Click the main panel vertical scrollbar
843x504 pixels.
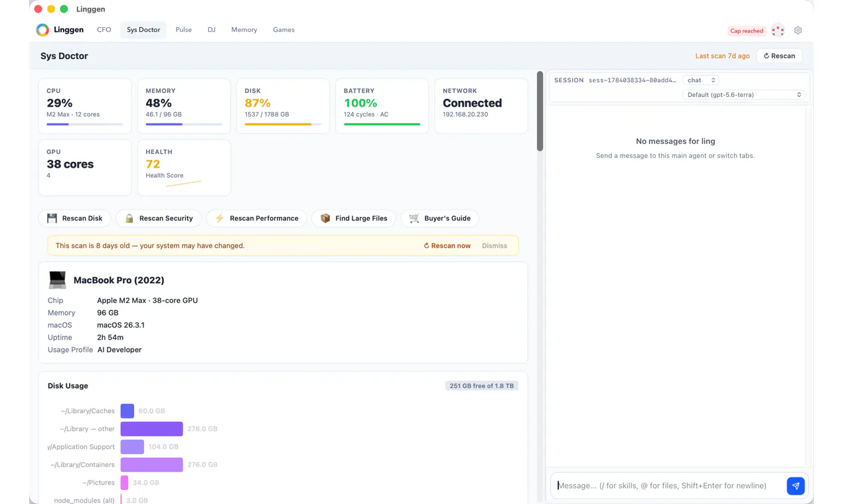pyautogui.click(x=540, y=111)
